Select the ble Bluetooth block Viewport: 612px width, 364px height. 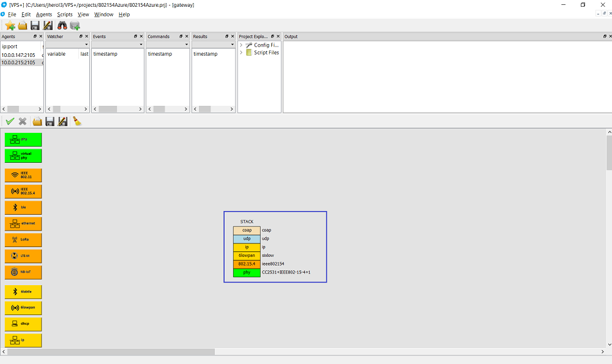[x=23, y=208]
